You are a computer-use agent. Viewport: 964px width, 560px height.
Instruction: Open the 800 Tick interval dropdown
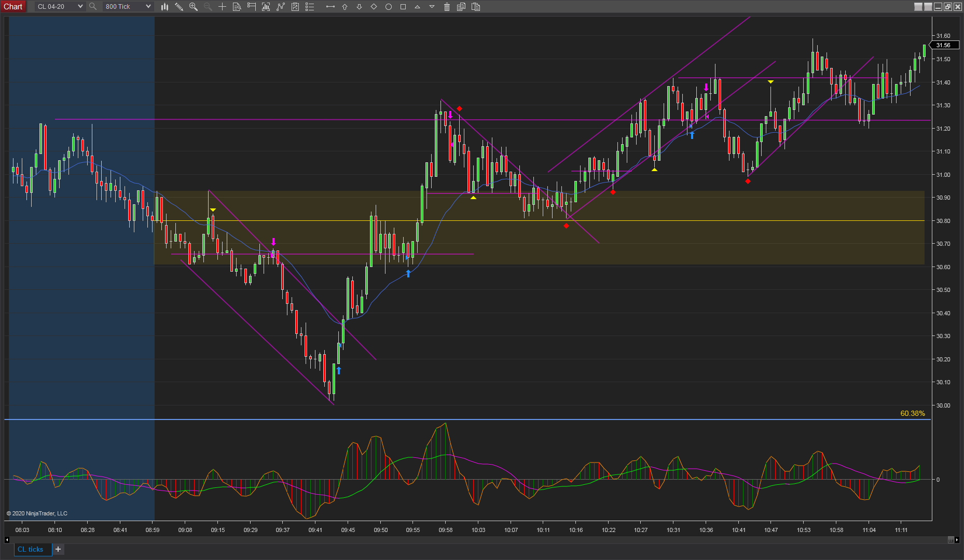[x=128, y=7]
